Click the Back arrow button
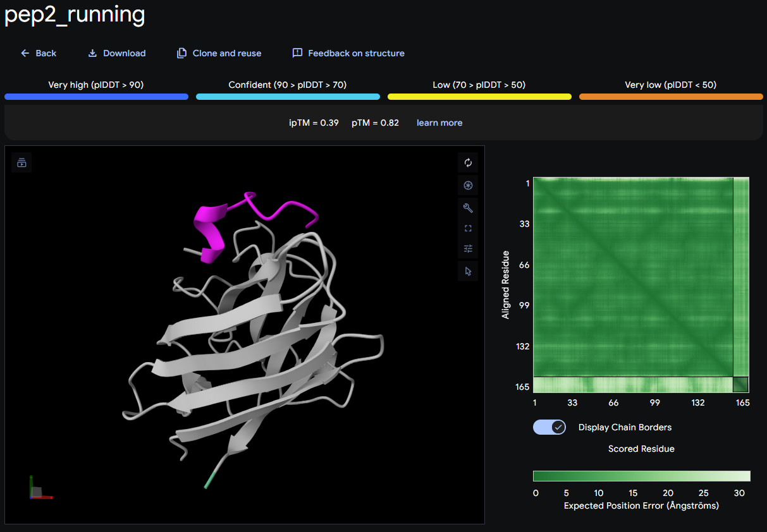767x532 pixels. point(39,53)
